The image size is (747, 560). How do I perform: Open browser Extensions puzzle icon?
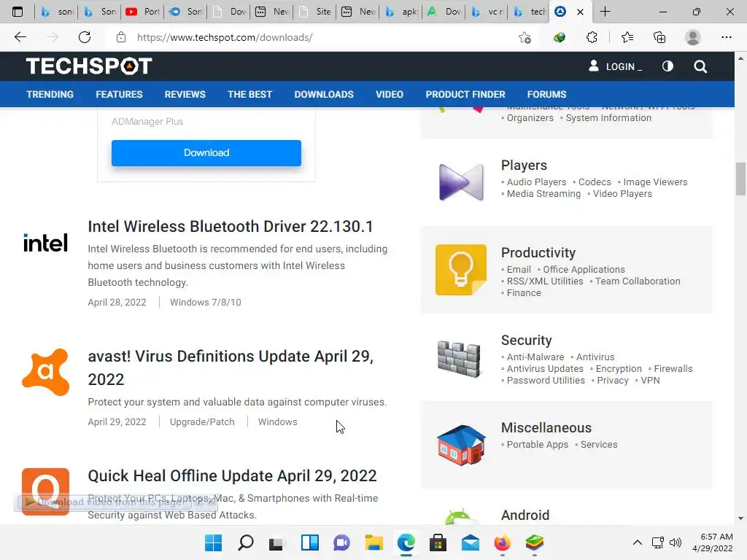pyautogui.click(x=592, y=37)
